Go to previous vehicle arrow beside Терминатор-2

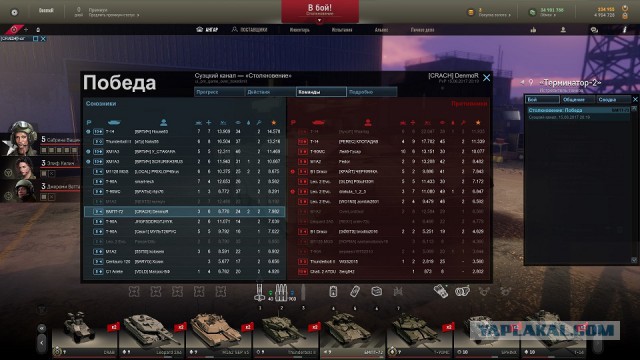(x=522, y=82)
